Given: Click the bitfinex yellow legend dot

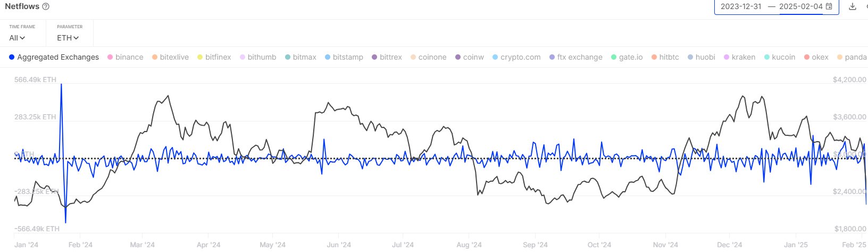Looking at the screenshot, I should (200, 57).
